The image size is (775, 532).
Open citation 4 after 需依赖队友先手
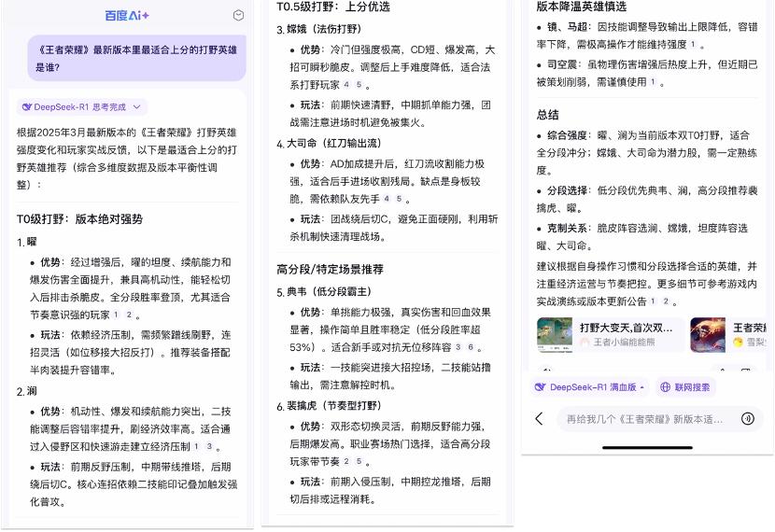pos(387,199)
